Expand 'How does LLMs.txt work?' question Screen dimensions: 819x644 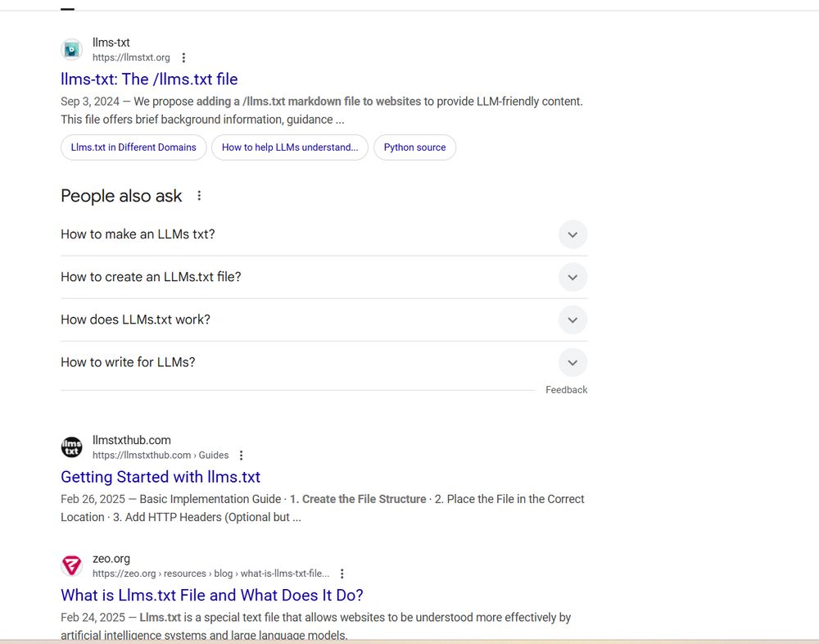tap(324, 320)
